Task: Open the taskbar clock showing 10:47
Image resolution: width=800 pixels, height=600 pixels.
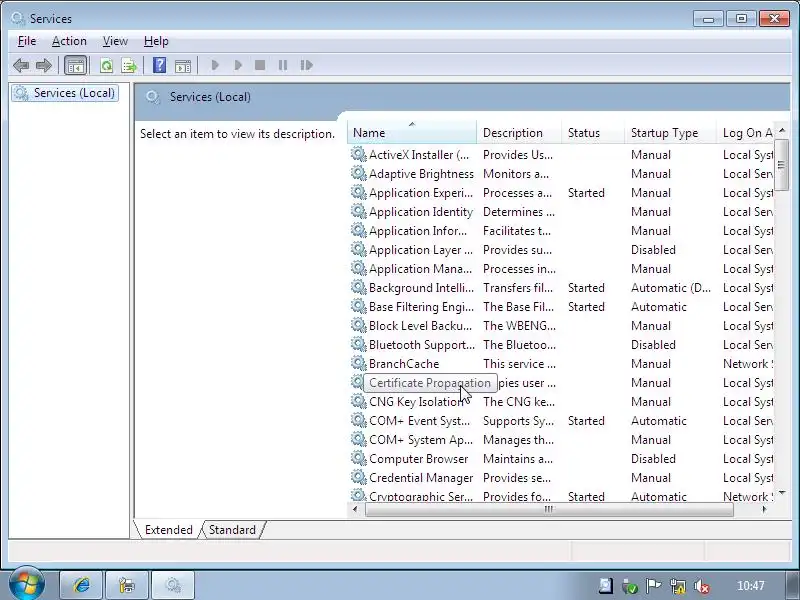Action: [x=751, y=586]
